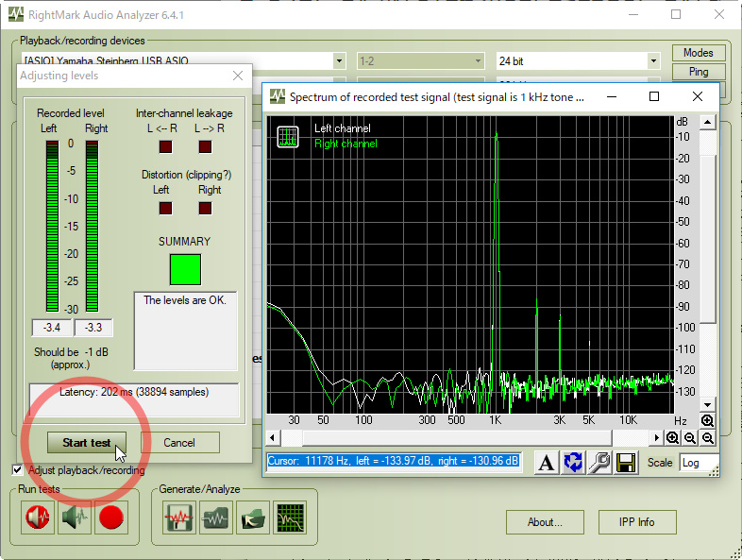Click Right distortion clipping indicator
The image size is (742, 560).
coord(205,208)
